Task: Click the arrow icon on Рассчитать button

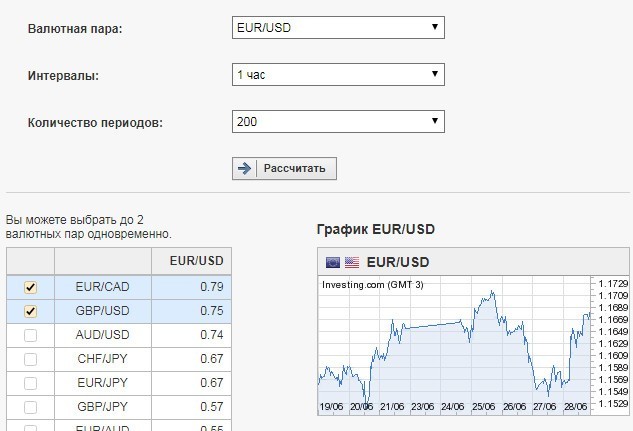Action: (243, 168)
